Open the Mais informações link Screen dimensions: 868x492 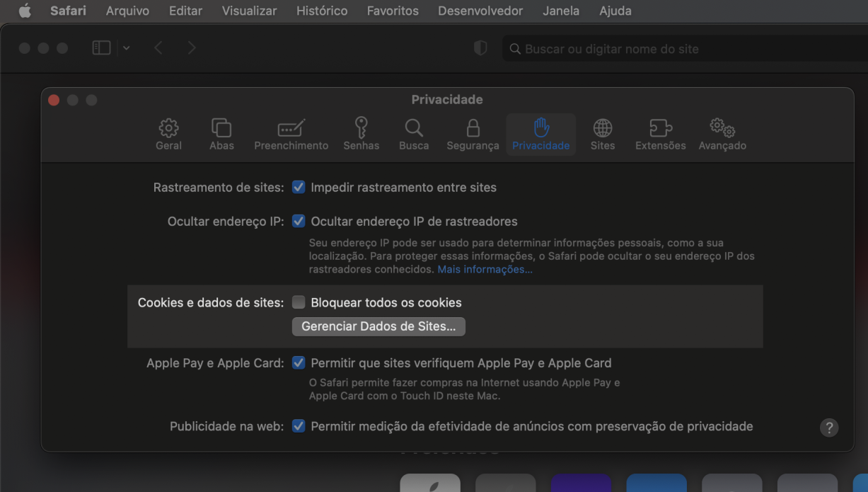pos(485,270)
